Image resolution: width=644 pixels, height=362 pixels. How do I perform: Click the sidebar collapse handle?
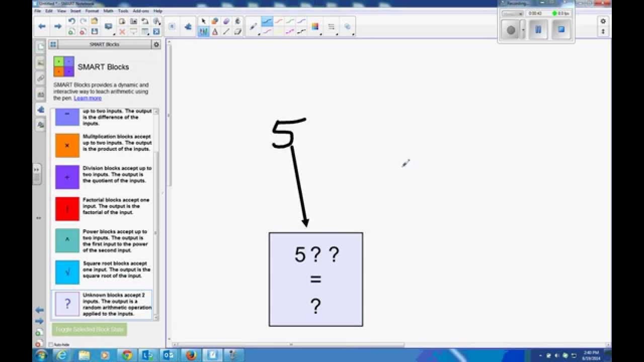[x=37, y=174]
